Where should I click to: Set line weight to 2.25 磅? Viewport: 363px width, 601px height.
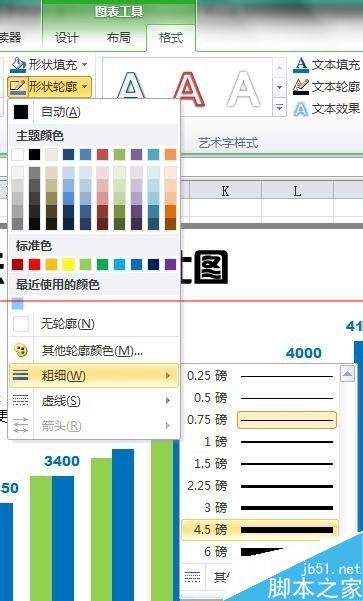260,486
